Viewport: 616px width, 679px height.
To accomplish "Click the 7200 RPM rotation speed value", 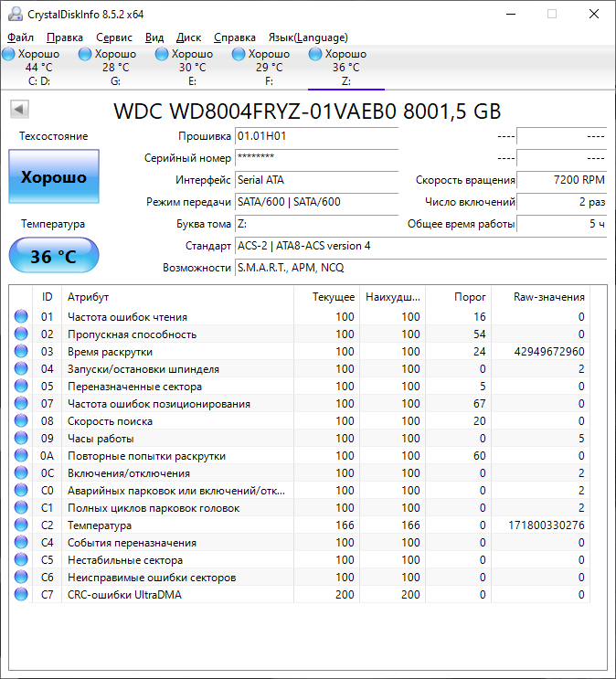I will tap(561, 180).
